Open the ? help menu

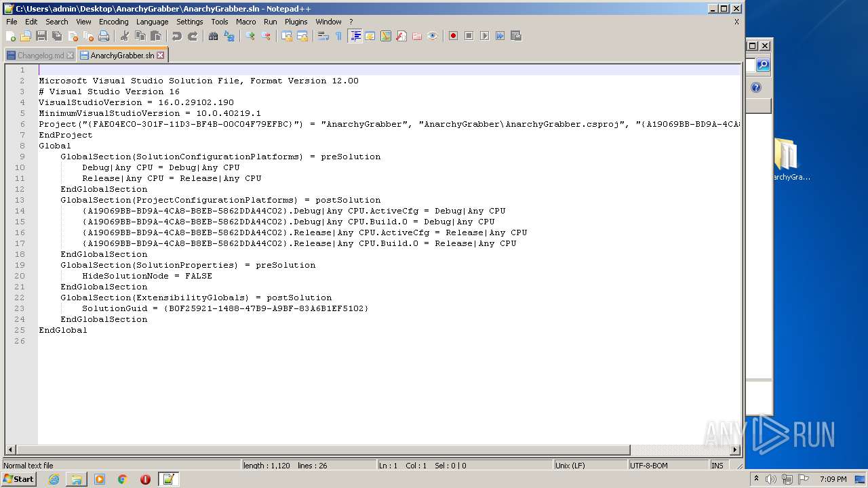click(351, 22)
